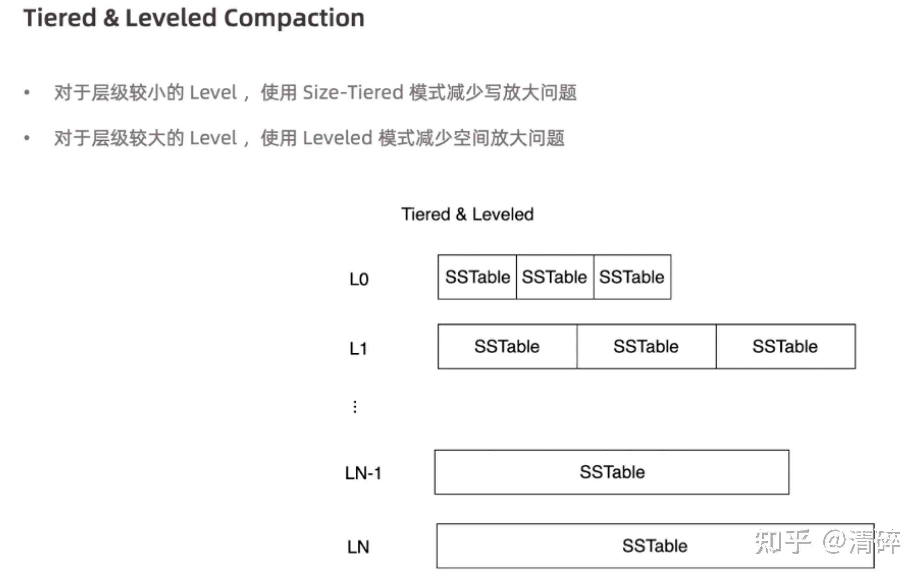Image resolution: width=924 pixels, height=579 pixels.
Task: Click the L1 level label
Action: [359, 349]
